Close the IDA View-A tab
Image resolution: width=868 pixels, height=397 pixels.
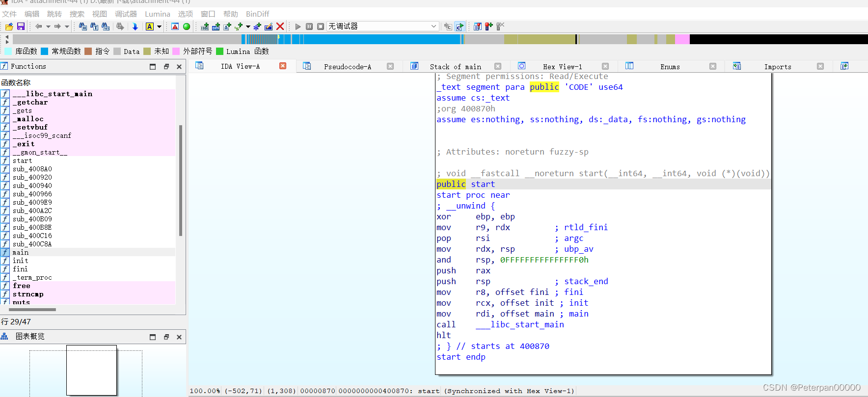pyautogui.click(x=283, y=66)
